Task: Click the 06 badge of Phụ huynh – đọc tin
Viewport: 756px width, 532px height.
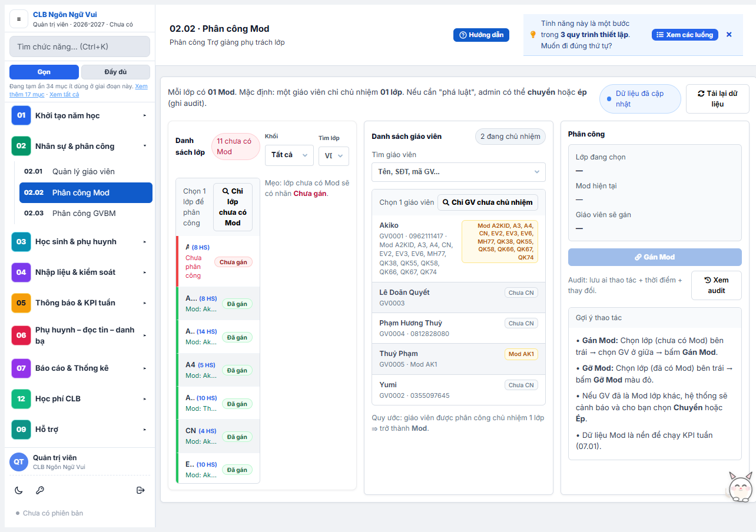Action: [21, 335]
